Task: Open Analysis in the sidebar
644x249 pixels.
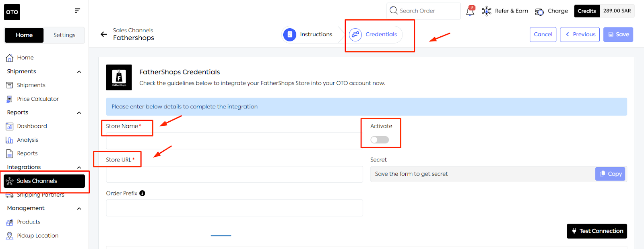Action: (27, 140)
